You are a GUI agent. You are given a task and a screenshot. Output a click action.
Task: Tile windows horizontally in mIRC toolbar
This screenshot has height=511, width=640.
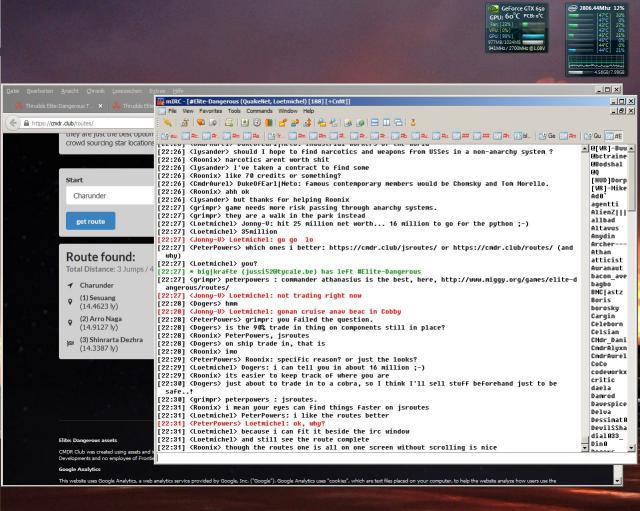(x=374, y=122)
